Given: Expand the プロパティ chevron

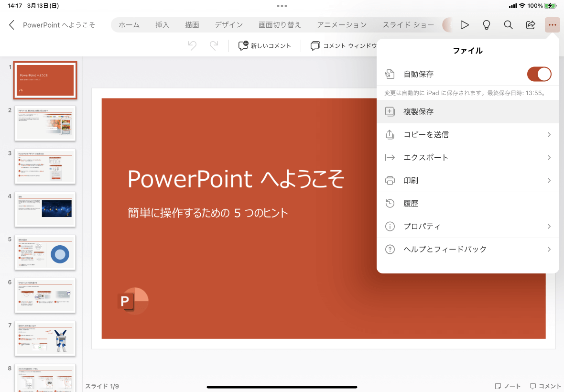Looking at the screenshot, I should tap(549, 226).
